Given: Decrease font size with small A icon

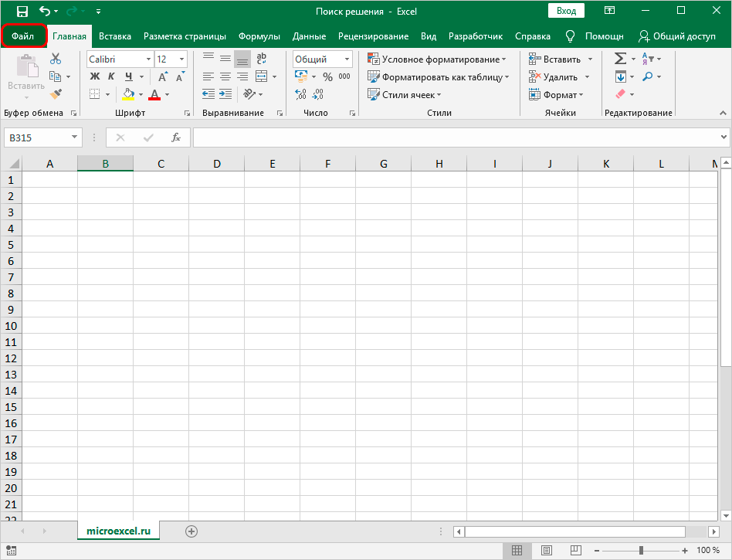Looking at the screenshot, I should 180,76.
